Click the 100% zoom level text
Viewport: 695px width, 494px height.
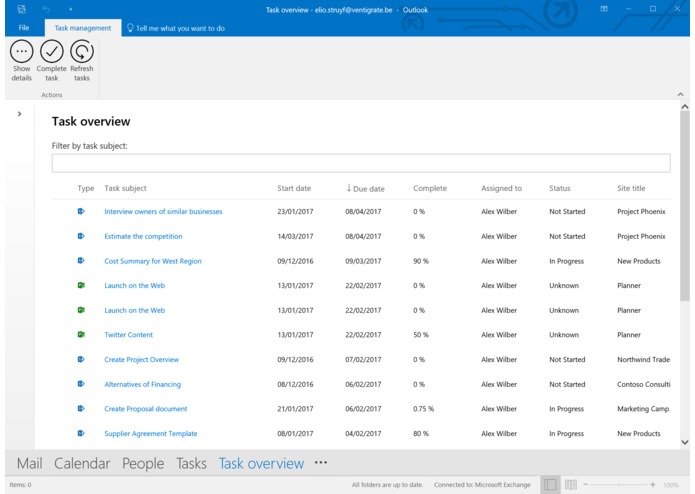pos(671,485)
